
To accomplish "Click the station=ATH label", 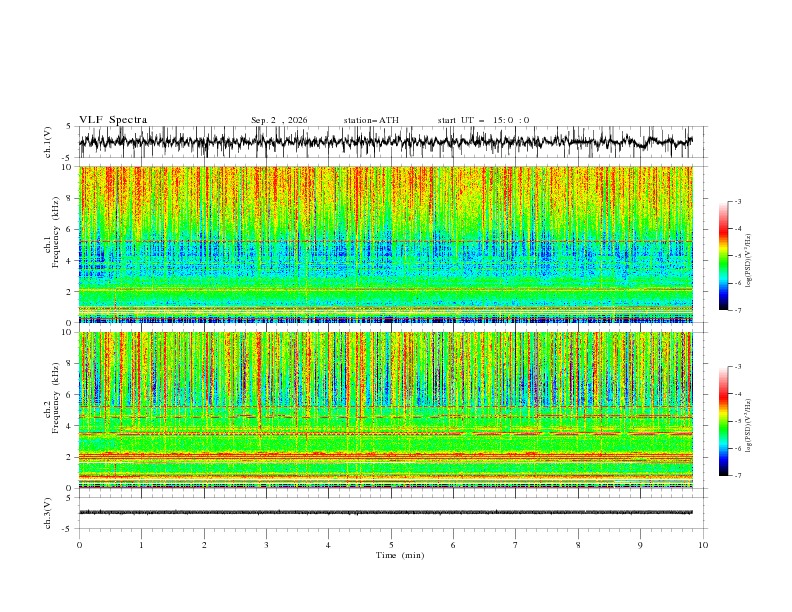I will tap(371, 120).
